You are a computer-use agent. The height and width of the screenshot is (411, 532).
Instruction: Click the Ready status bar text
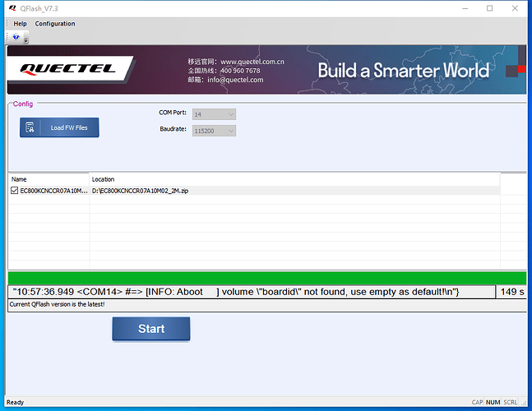point(16,402)
